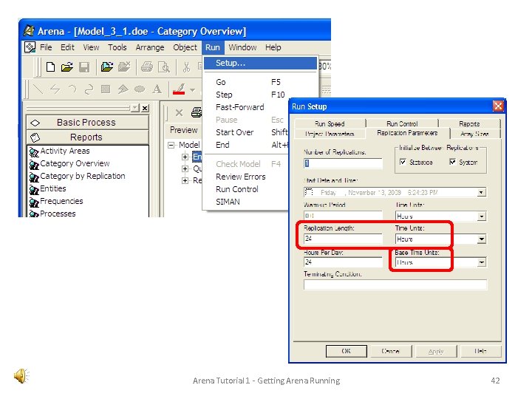Image resolution: width=532 pixels, height=399 pixels.
Task: Click the line color pen icon
Action: click(179, 89)
